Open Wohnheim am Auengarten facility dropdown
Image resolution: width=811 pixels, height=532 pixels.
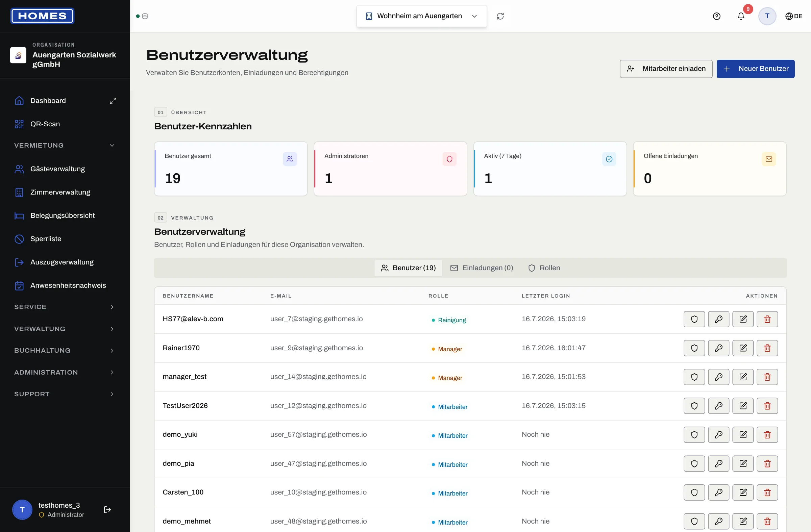tap(421, 16)
